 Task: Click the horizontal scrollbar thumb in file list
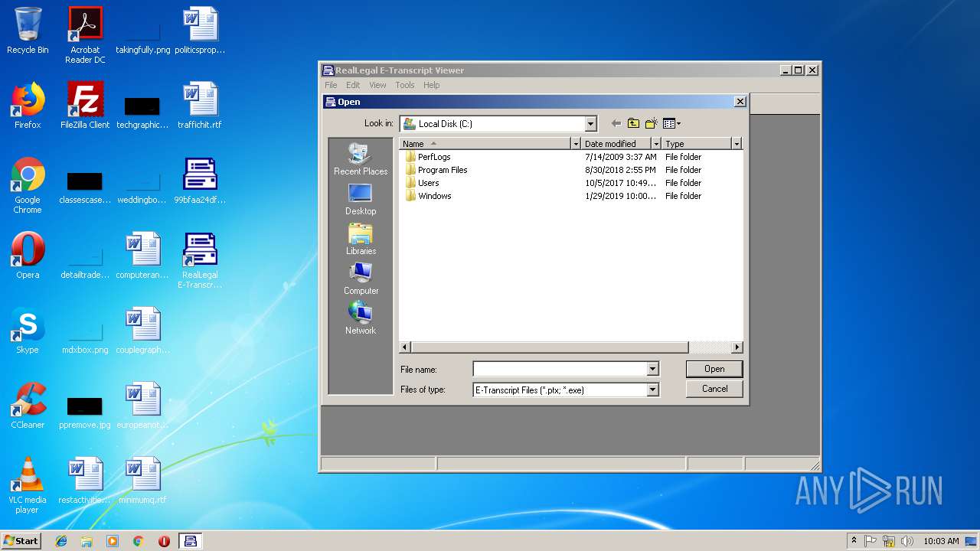tap(549, 347)
